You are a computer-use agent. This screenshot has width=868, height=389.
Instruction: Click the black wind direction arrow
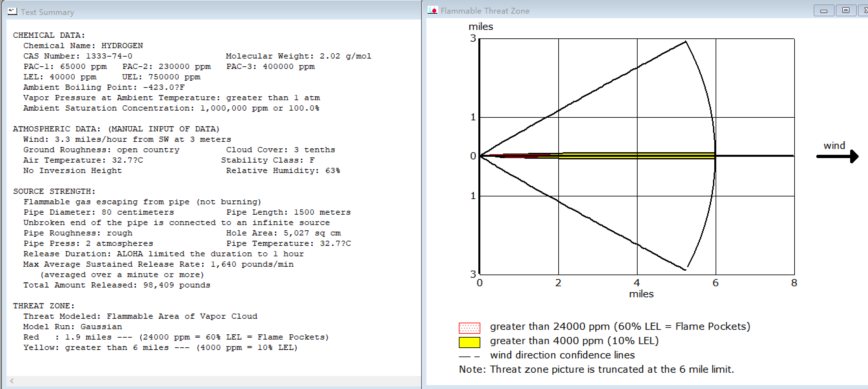(x=838, y=156)
